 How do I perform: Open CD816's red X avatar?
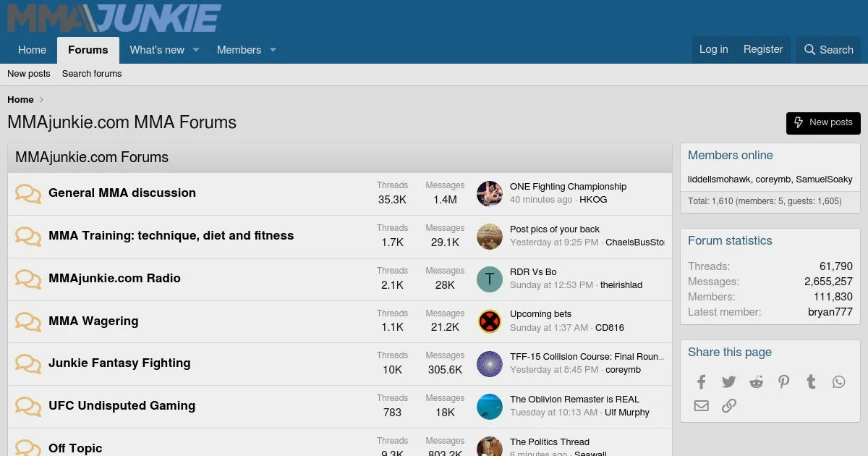coord(490,321)
